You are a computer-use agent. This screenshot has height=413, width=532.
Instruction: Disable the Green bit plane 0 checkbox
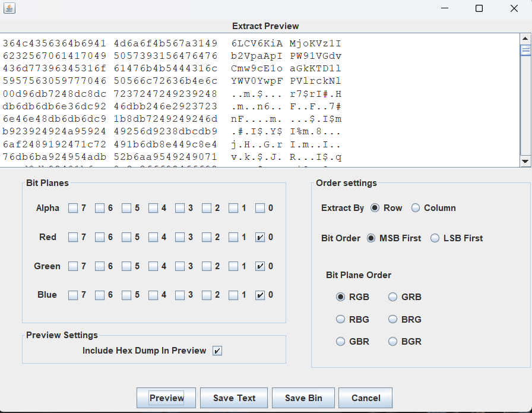point(260,266)
